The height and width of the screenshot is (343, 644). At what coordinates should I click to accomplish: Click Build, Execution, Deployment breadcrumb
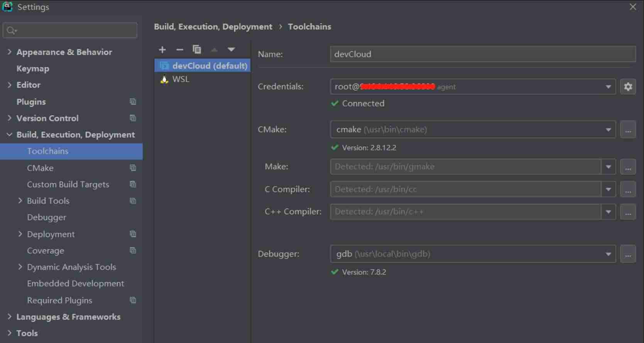(x=213, y=27)
